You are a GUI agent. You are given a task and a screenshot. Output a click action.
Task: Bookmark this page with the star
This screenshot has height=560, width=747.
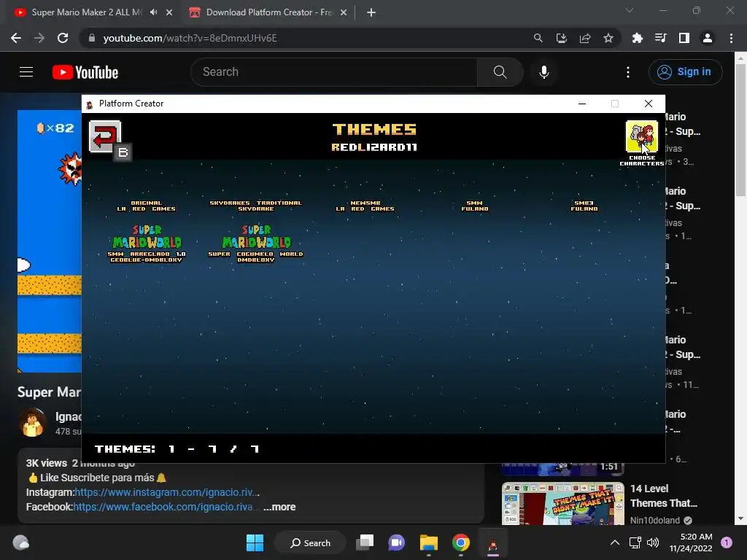click(x=608, y=38)
